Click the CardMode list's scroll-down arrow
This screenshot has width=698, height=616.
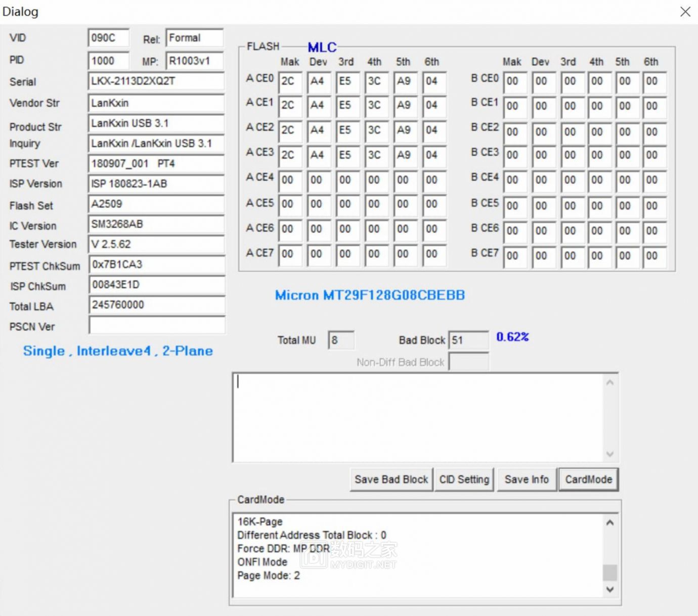pos(610,589)
